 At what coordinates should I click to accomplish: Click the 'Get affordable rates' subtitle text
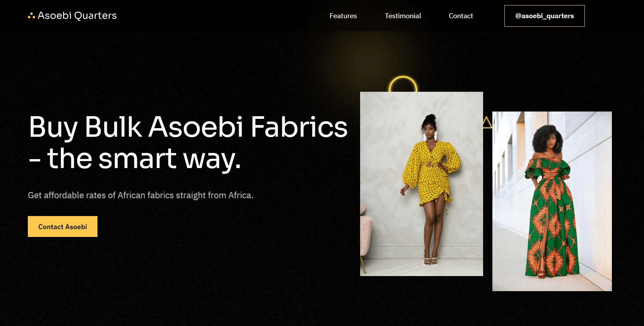point(140,195)
